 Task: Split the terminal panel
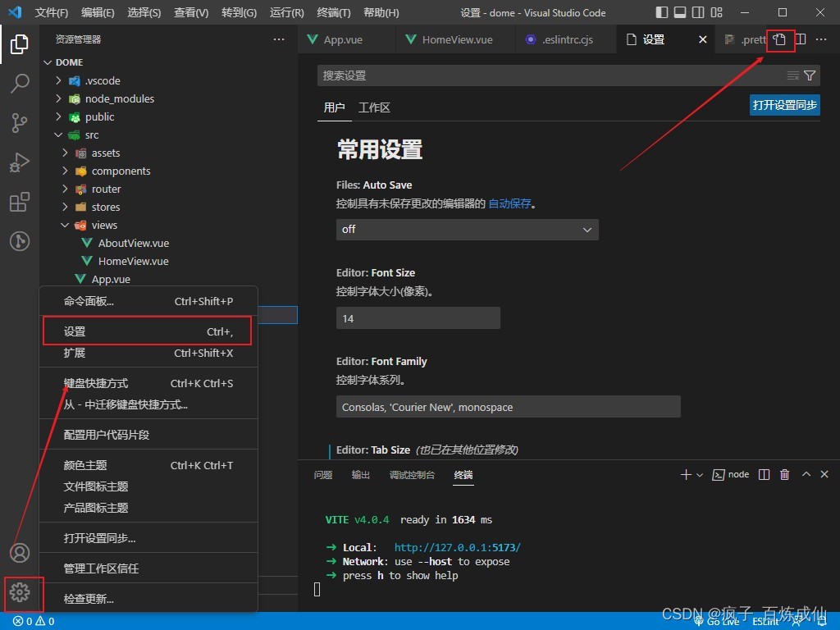[x=764, y=475]
